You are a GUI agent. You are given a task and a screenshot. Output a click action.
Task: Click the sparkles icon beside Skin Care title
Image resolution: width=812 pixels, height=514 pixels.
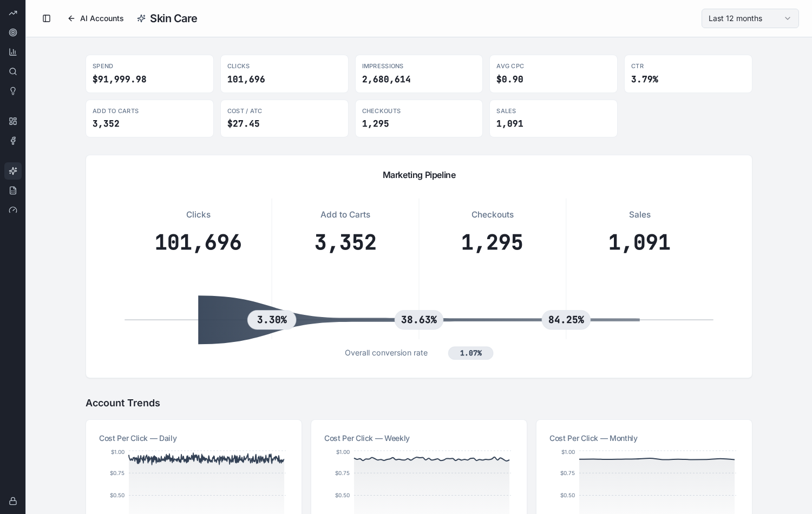click(141, 18)
